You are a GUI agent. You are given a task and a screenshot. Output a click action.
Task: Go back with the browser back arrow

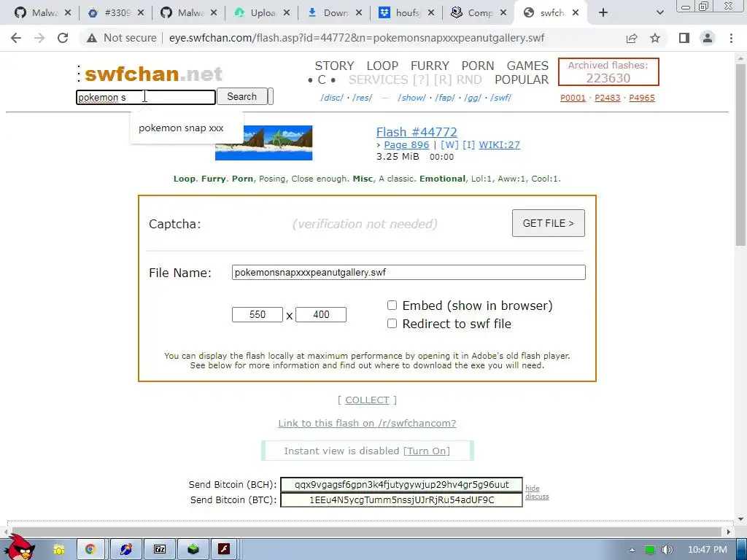pos(16,38)
